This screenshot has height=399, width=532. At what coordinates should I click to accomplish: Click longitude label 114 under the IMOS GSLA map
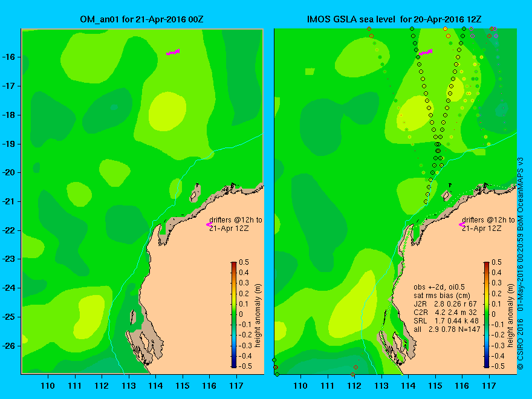(x=409, y=386)
